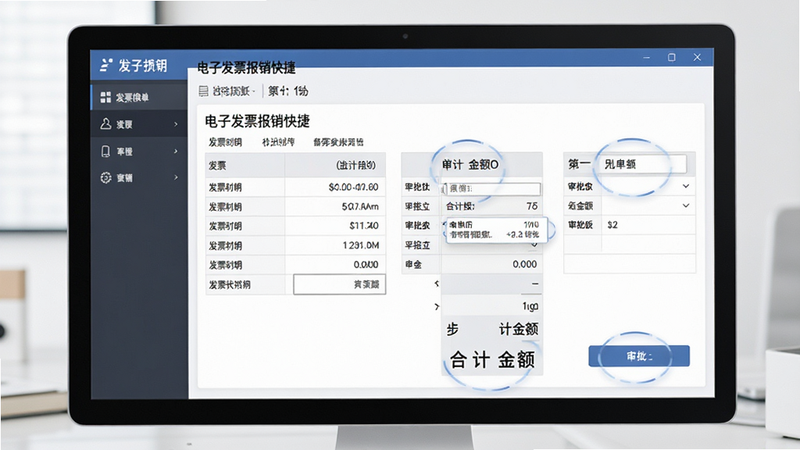Click the 步 计金额 label
This screenshot has height=450, width=800.
492,329
